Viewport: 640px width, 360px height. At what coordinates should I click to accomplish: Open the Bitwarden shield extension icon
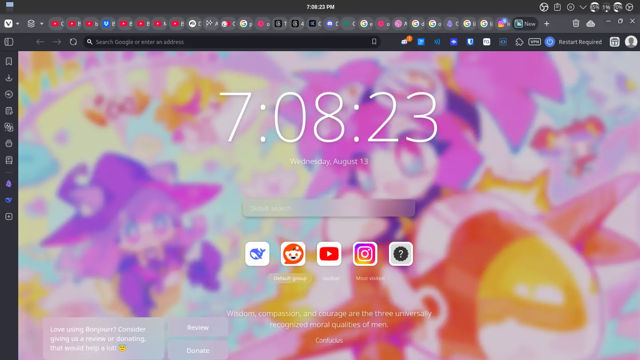click(x=470, y=42)
